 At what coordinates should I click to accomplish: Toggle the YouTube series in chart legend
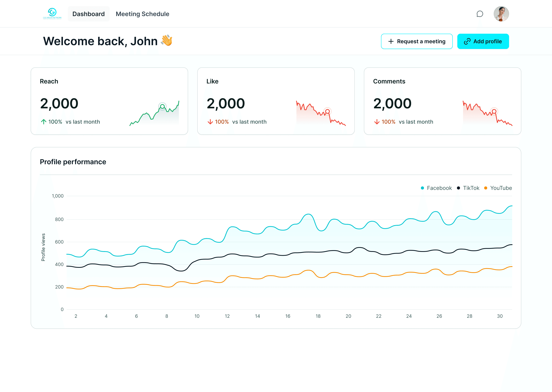pyautogui.click(x=501, y=188)
